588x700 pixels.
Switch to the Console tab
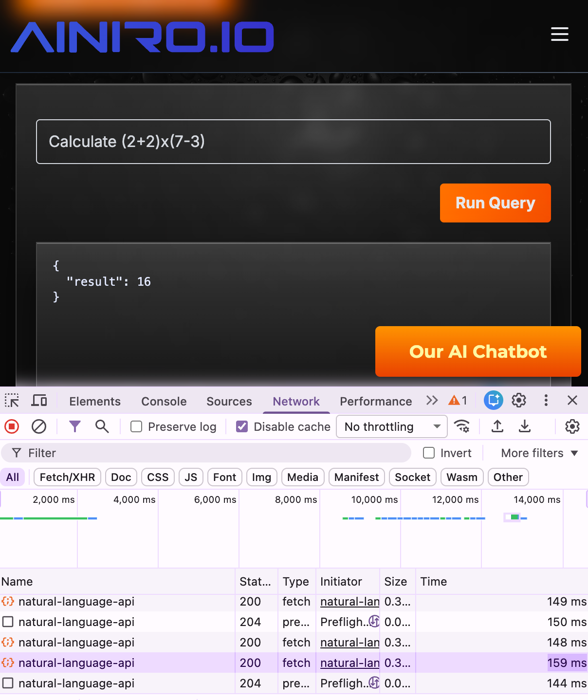point(164,401)
